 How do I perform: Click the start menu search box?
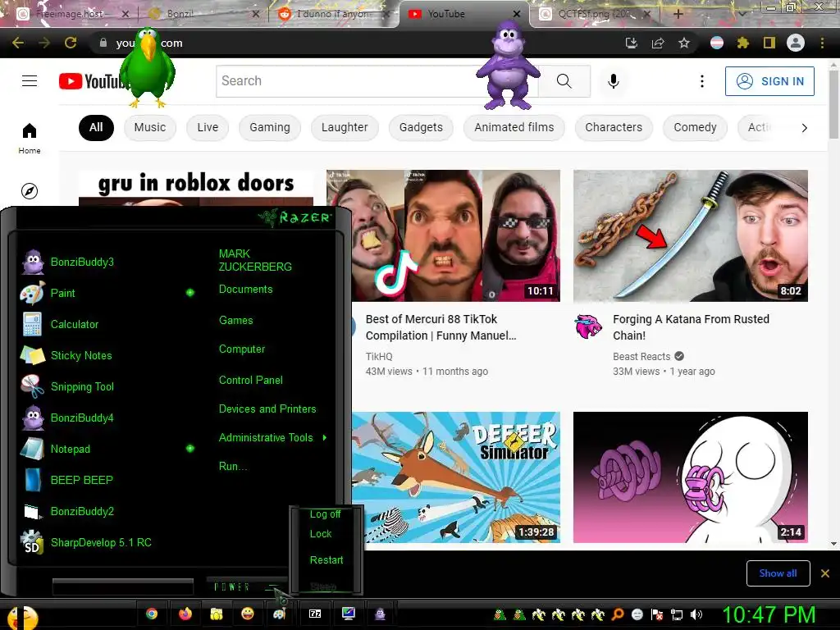click(x=123, y=587)
